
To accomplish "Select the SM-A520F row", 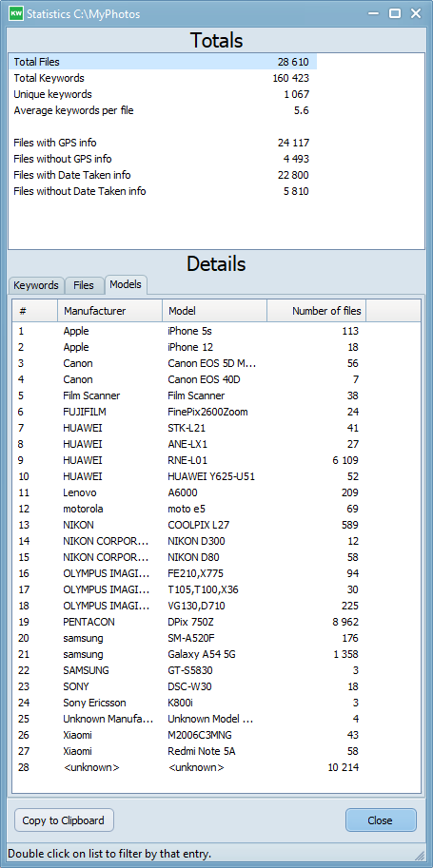I will [189, 638].
